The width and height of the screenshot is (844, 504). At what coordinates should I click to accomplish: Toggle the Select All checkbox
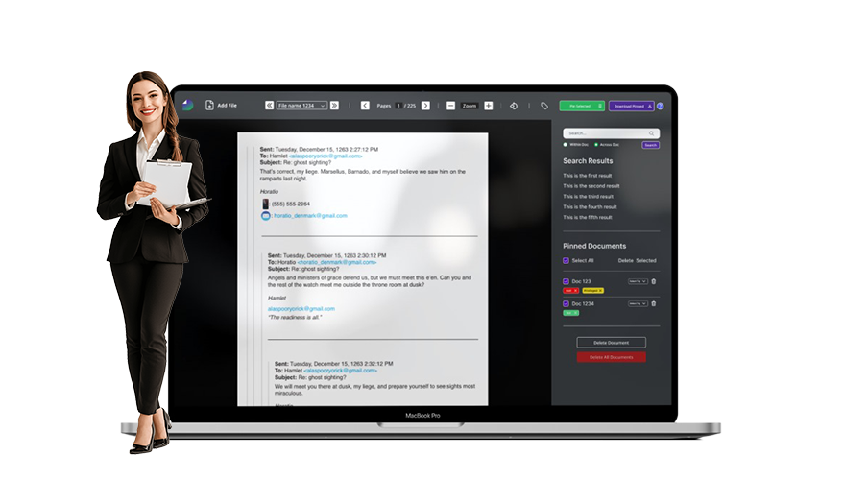pyautogui.click(x=566, y=260)
